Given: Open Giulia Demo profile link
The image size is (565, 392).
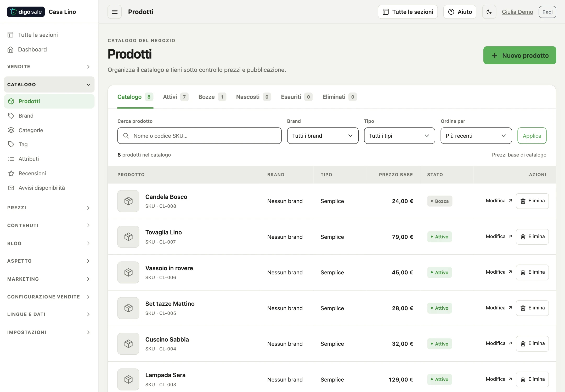Looking at the screenshot, I should coord(517,12).
